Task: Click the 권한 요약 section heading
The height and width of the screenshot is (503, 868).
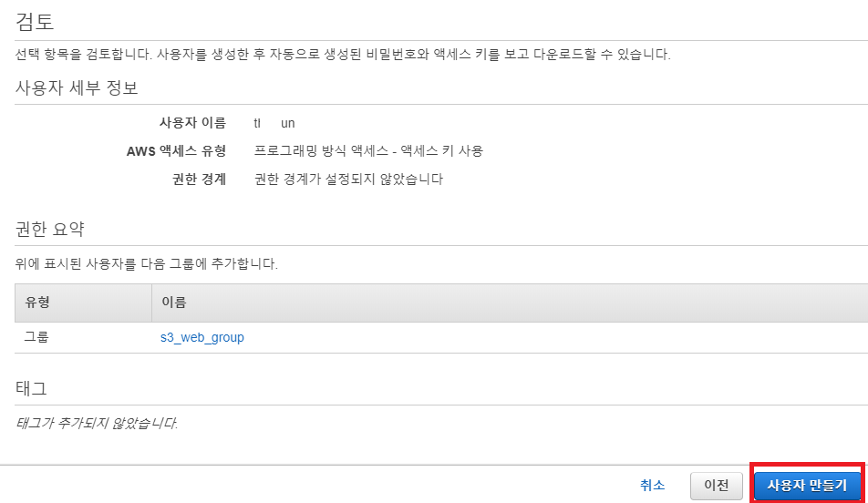Action: point(50,229)
